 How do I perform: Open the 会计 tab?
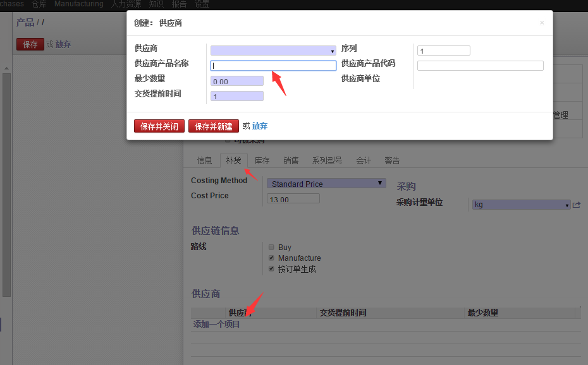[x=364, y=160]
